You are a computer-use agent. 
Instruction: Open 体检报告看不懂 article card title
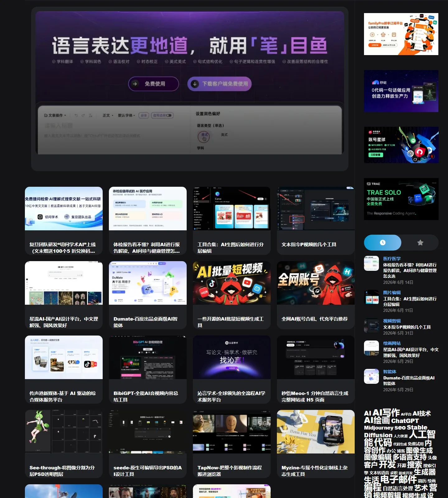pos(147,248)
